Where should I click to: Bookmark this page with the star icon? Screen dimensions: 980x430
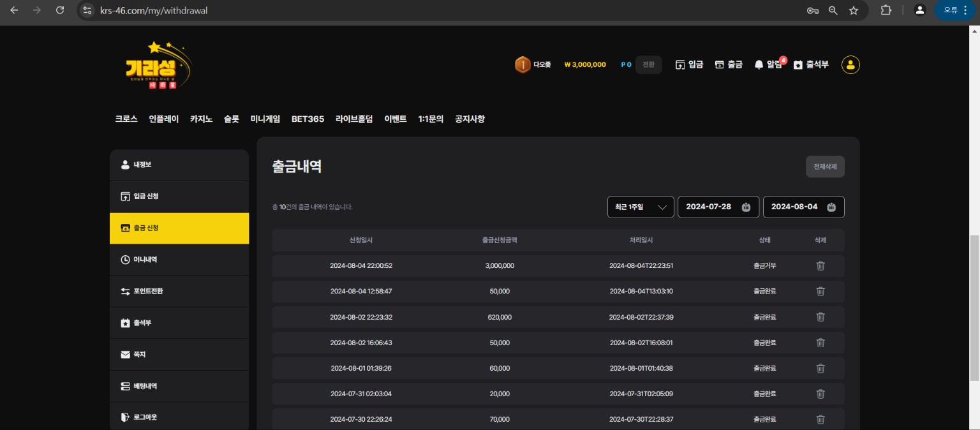coord(853,11)
